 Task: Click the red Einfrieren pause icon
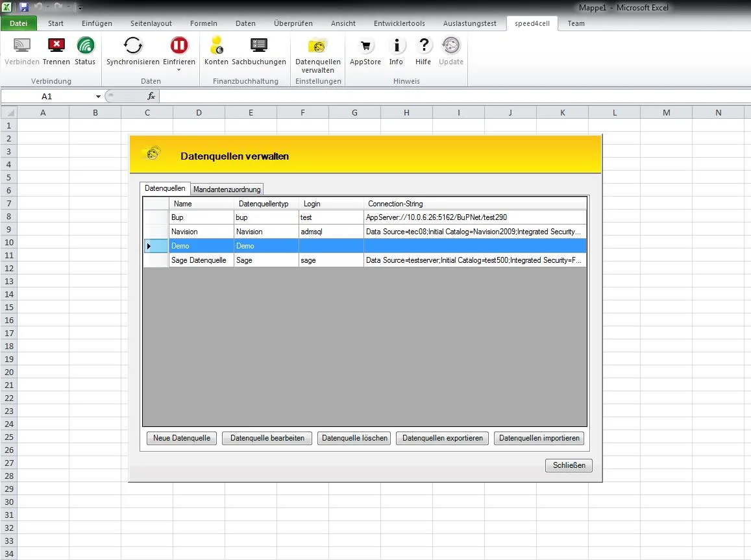179,45
